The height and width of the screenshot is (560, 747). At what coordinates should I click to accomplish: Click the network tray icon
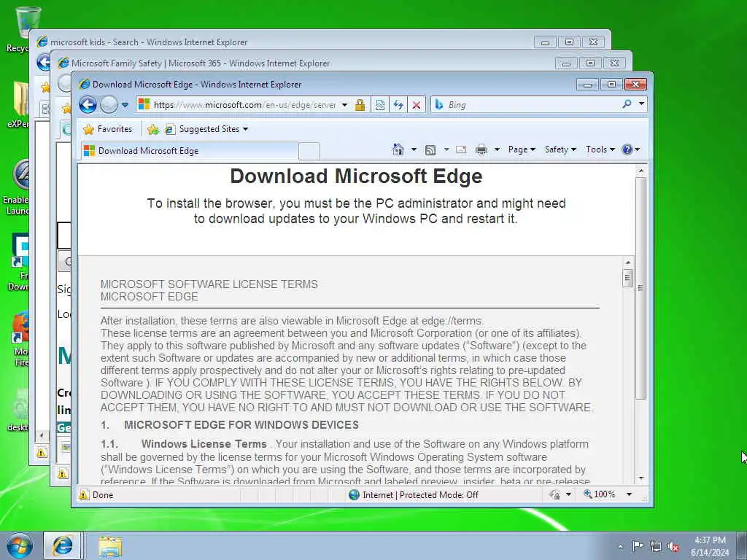[656, 546]
